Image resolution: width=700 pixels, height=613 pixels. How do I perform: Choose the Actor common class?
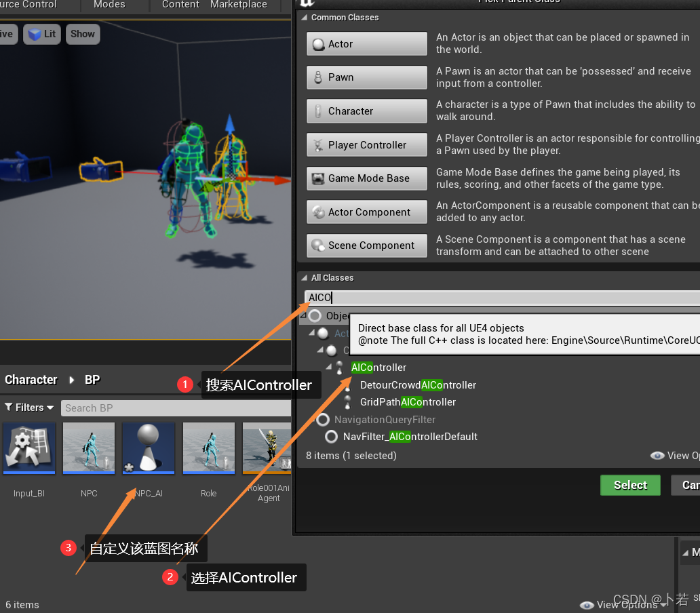(x=366, y=43)
